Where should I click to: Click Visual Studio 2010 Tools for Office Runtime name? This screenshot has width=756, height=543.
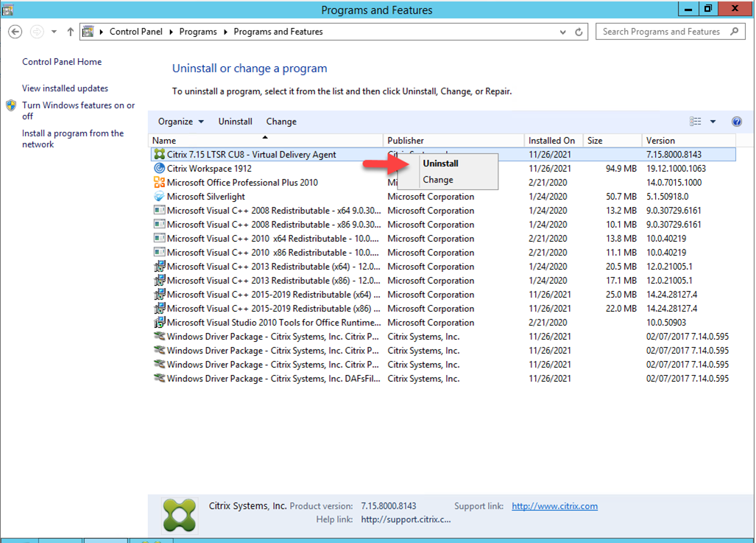coord(274,323)
